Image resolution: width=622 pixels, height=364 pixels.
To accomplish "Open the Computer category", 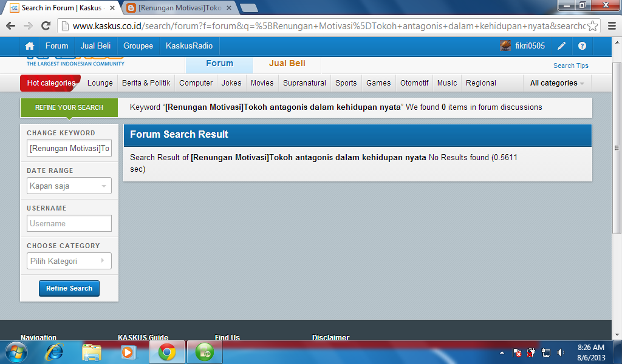I will pos(196,83).
